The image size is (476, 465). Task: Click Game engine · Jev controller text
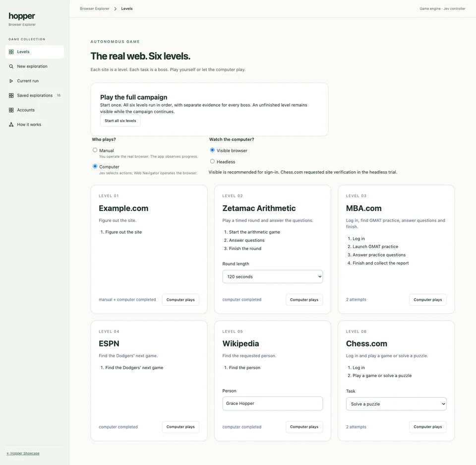tap(442, 9)
